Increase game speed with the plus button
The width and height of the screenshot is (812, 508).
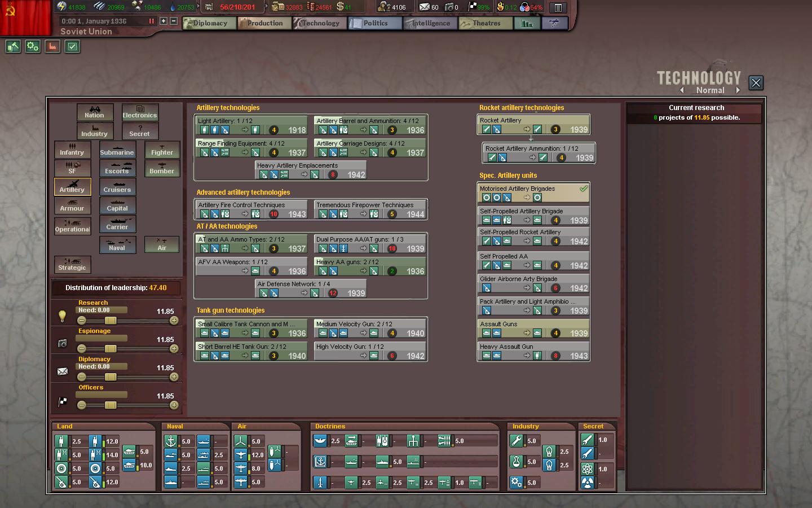[x=164, y=21]
